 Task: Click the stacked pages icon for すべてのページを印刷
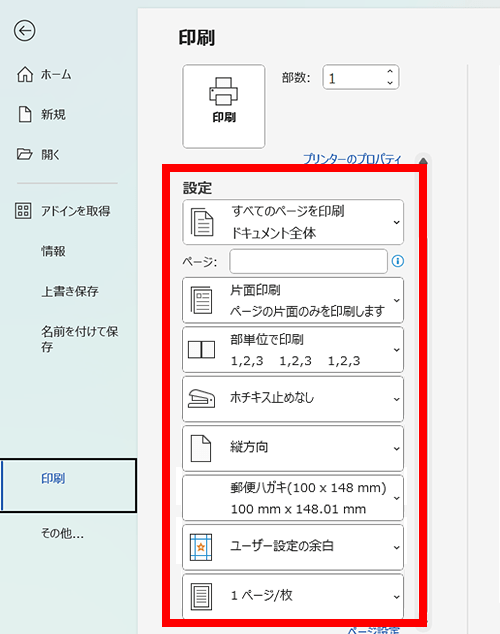click(202, 222)
